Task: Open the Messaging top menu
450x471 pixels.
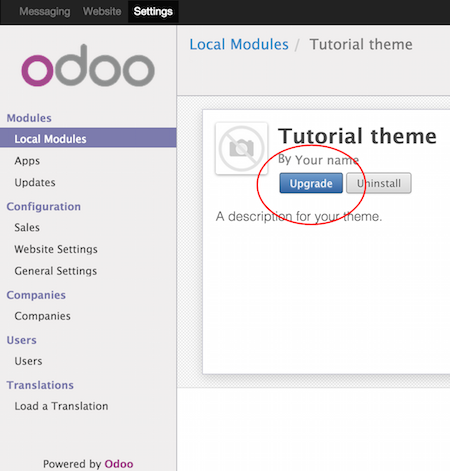Action: tap(45, 11)
